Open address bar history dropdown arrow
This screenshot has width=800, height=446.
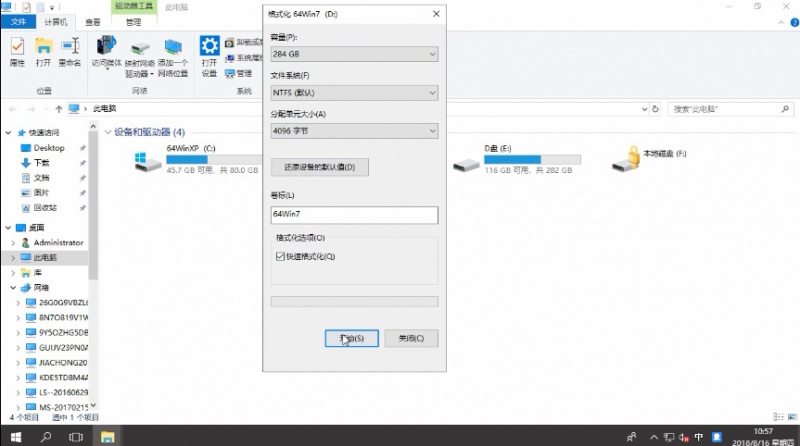[644, 109]
